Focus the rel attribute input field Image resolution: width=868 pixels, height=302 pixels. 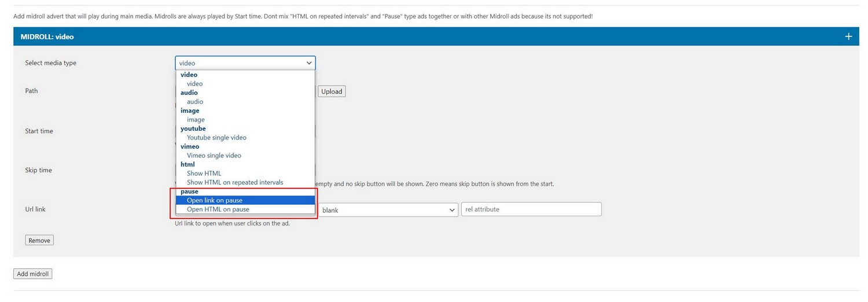point(531,209)
